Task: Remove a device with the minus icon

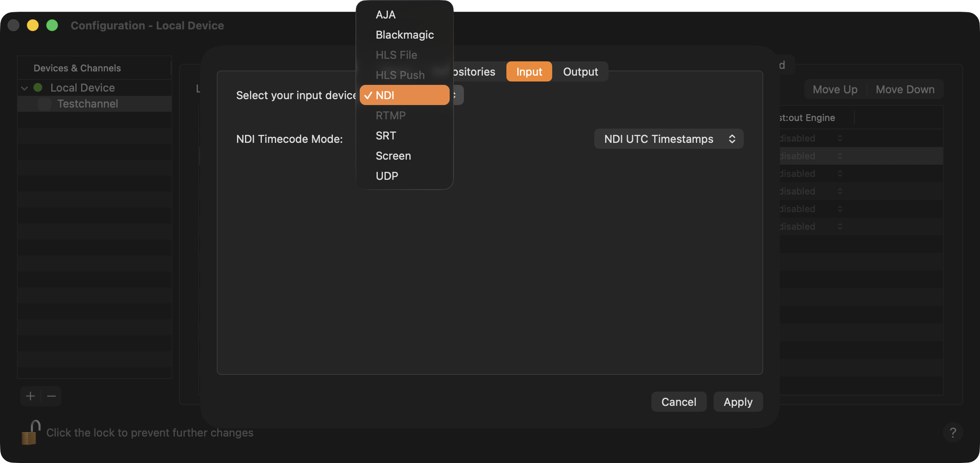Action: (x=51, y=396)
